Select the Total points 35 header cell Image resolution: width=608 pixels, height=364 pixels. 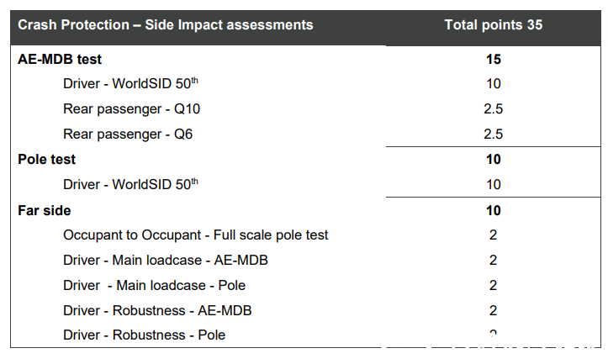[x=493, y=25]
